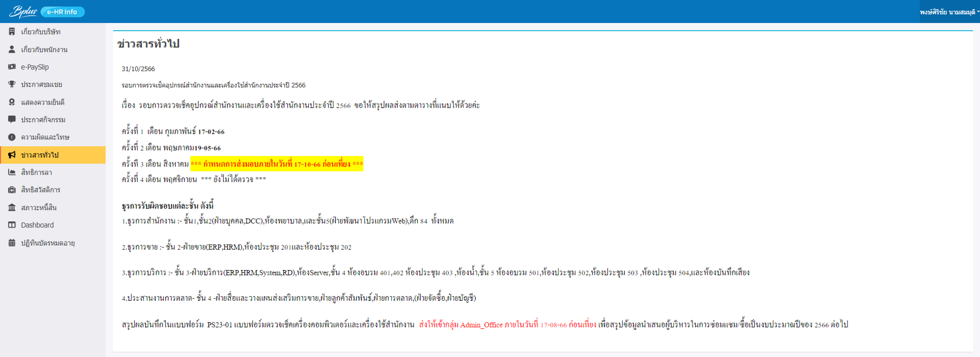Open the สิทธิการลา page
Image resolution: width=980 pixels, height=357 pixels.
(53, 172)
